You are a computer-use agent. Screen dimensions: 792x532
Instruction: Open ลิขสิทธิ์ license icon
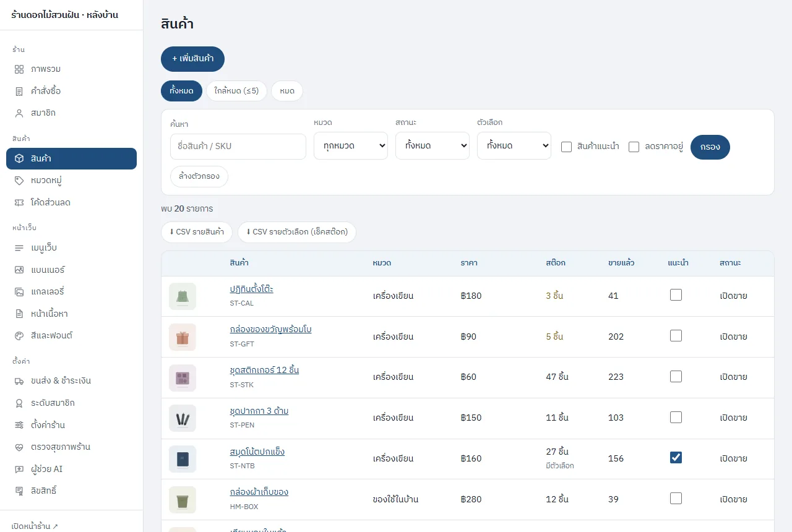point(19,491)
